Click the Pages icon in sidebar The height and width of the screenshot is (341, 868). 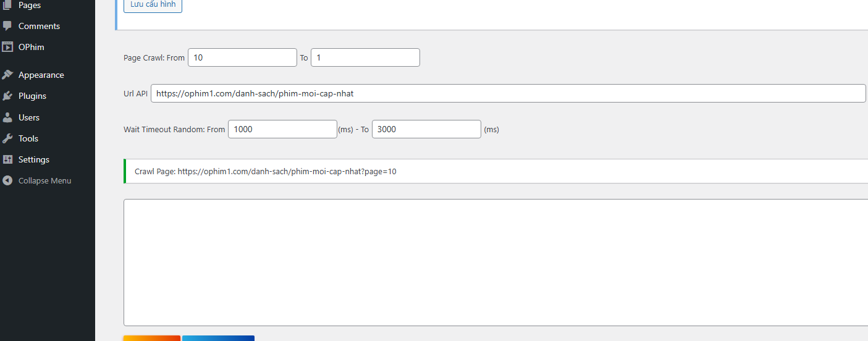[x=7, y=5]
